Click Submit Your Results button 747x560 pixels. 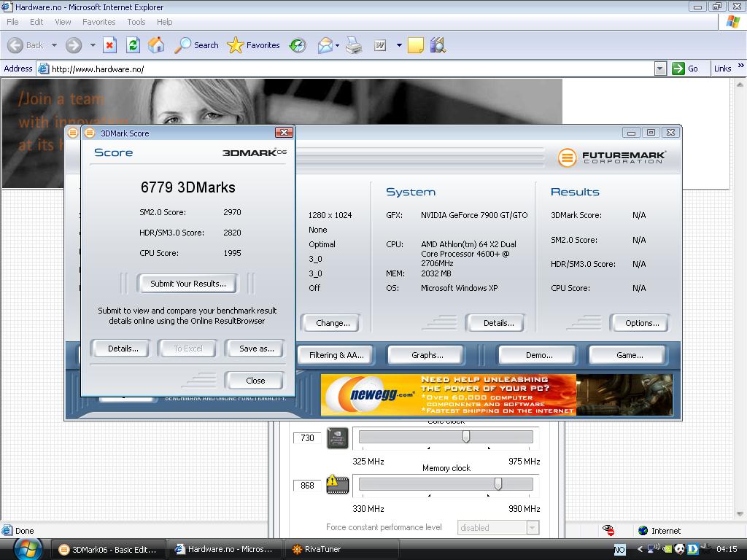pos(188,284)
